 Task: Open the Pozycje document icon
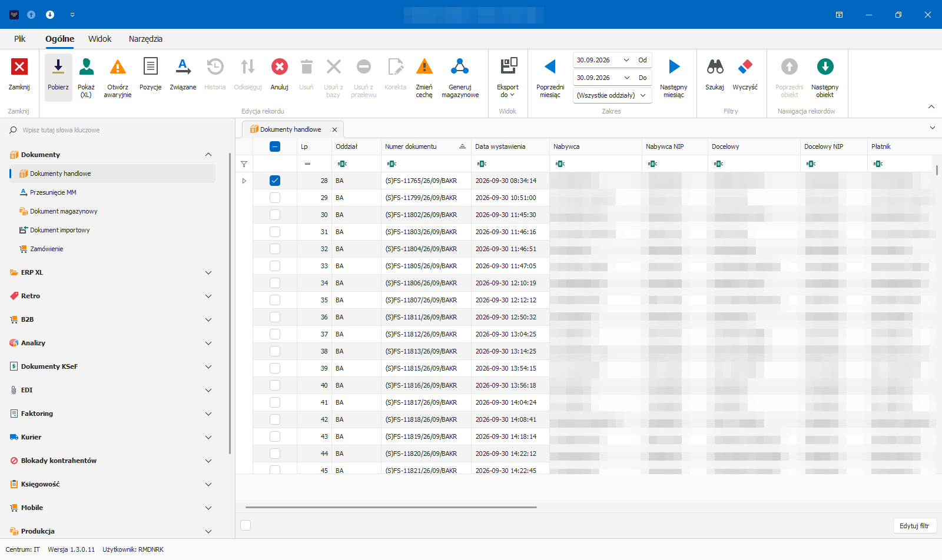(151, 66)
